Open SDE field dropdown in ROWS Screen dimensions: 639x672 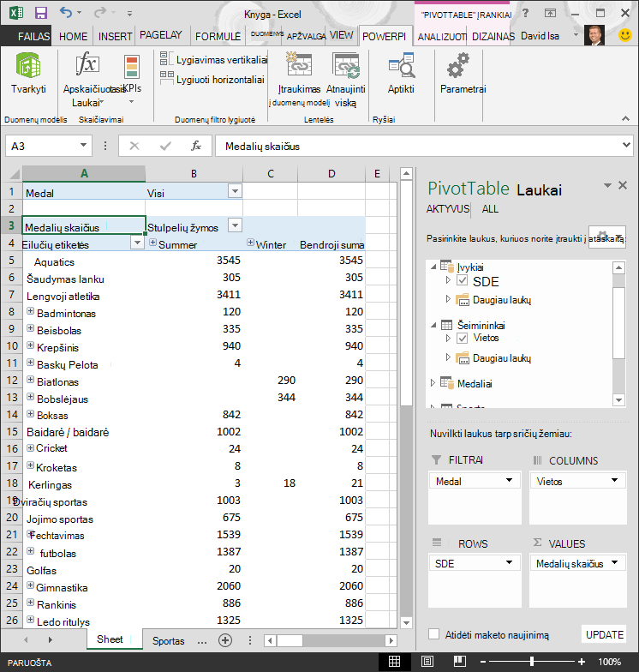point(509,562)
